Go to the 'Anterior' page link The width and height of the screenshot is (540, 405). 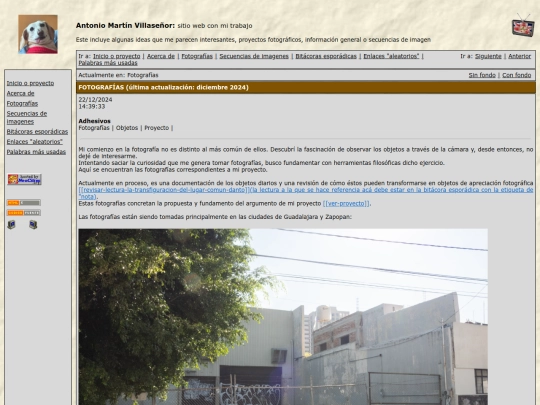coord(519,56)
